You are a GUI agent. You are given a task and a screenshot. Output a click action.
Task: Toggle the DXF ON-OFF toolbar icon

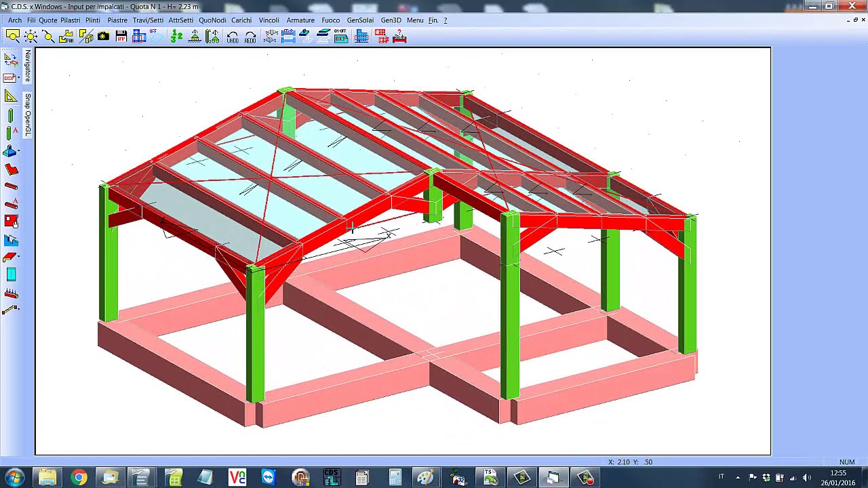[341, 37]
